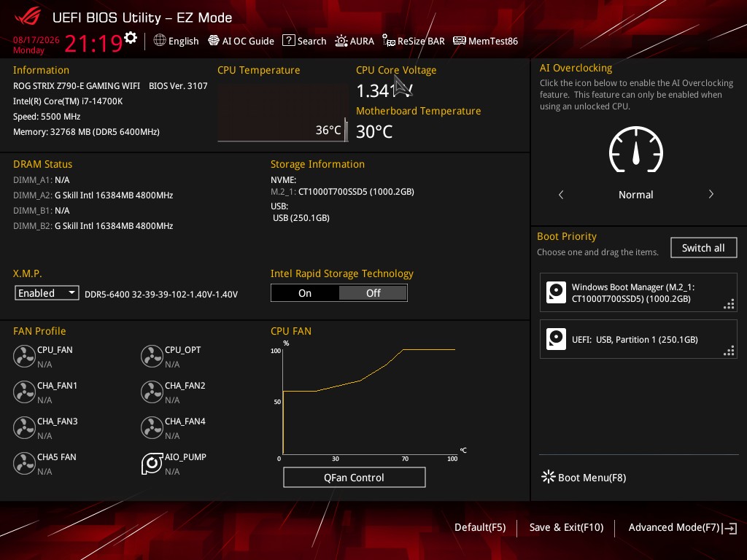Click the Boot Menu star icon
Viewport: 747px width, 560px height.
pos(549,477)
